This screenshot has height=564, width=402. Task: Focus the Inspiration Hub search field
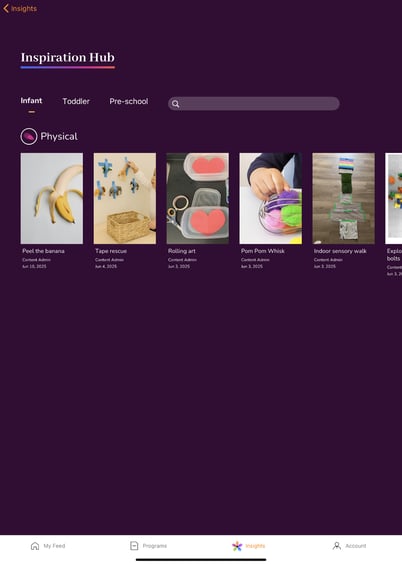254,104
